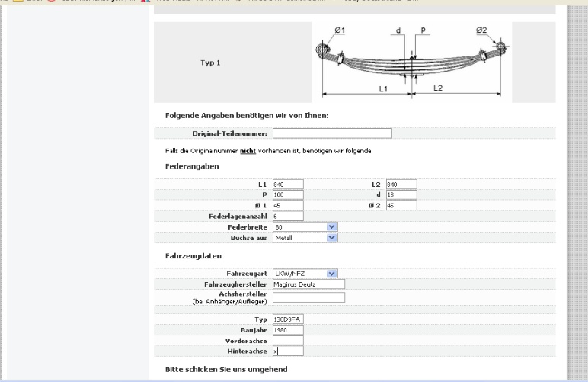Click the d field showing 18
Screen dimensions: 588x382
[x=401, y=194]
